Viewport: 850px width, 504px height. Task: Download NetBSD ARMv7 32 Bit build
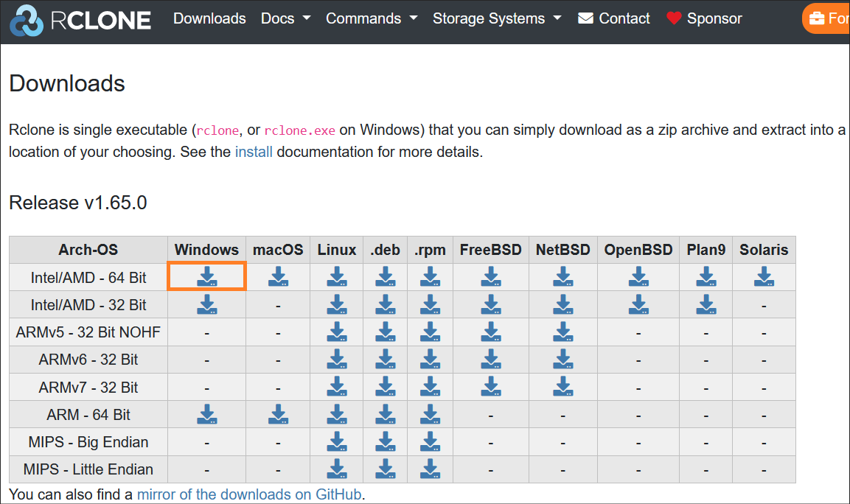pos(563,387)
